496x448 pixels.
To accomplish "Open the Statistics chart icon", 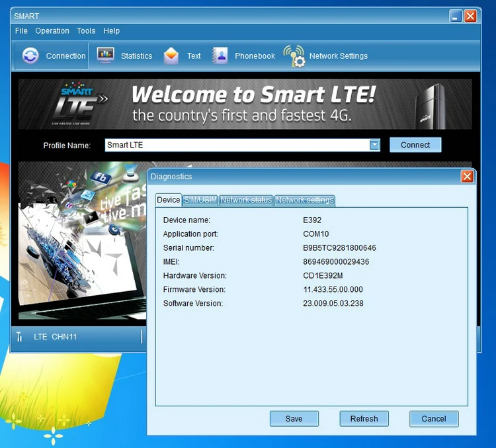I will point(106,56).
